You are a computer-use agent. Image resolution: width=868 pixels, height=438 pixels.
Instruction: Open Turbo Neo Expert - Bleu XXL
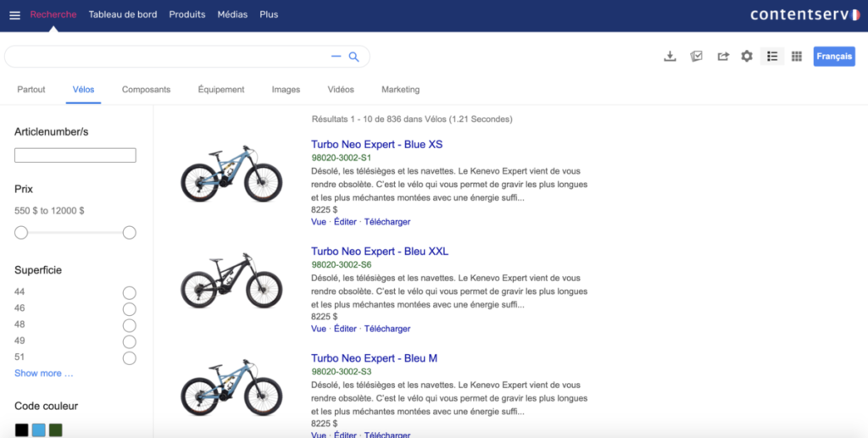tap(380, 252)
